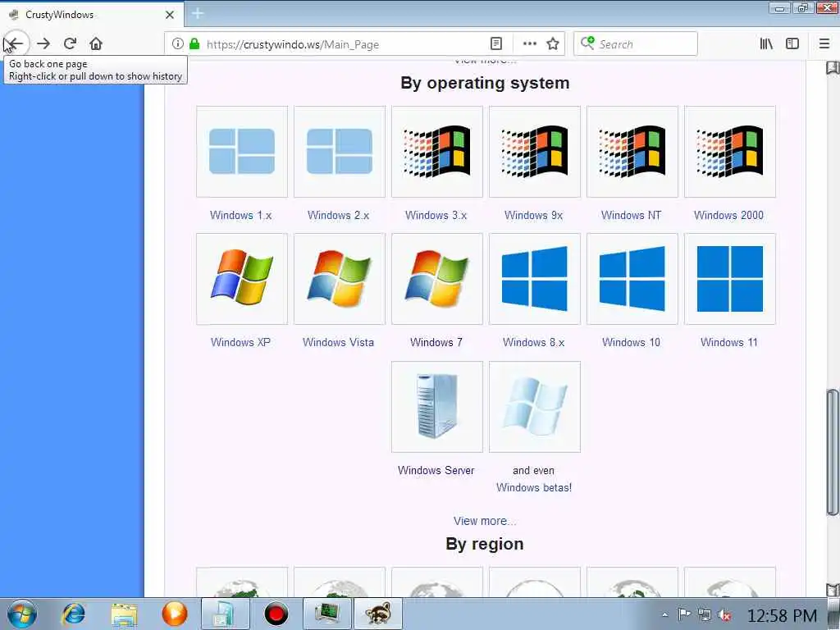The image size is (840, 630).
Task: Show sidebars icon
Action: tap(792, 44)
